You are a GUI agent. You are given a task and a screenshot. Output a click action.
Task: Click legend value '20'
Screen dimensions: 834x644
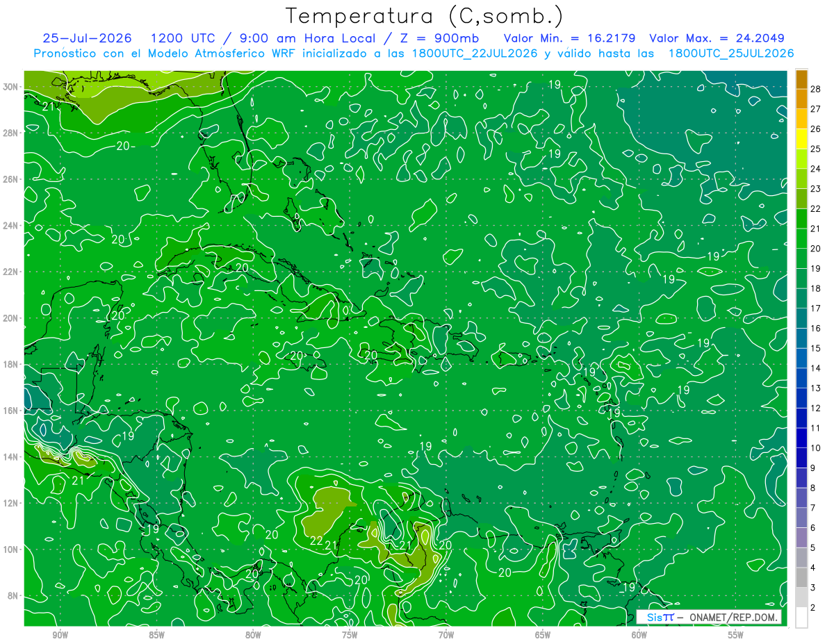click(815, 249)
